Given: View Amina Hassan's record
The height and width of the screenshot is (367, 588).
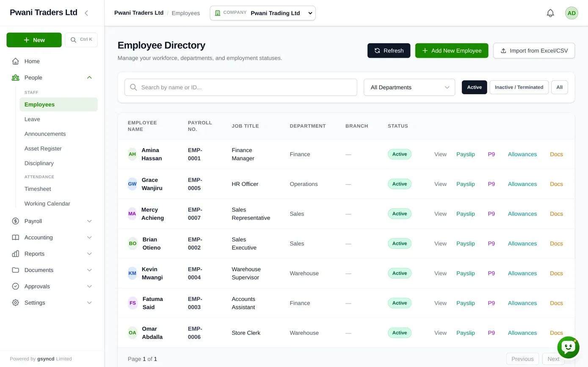Looking at the screenshot, I should (x=440, y=154).
